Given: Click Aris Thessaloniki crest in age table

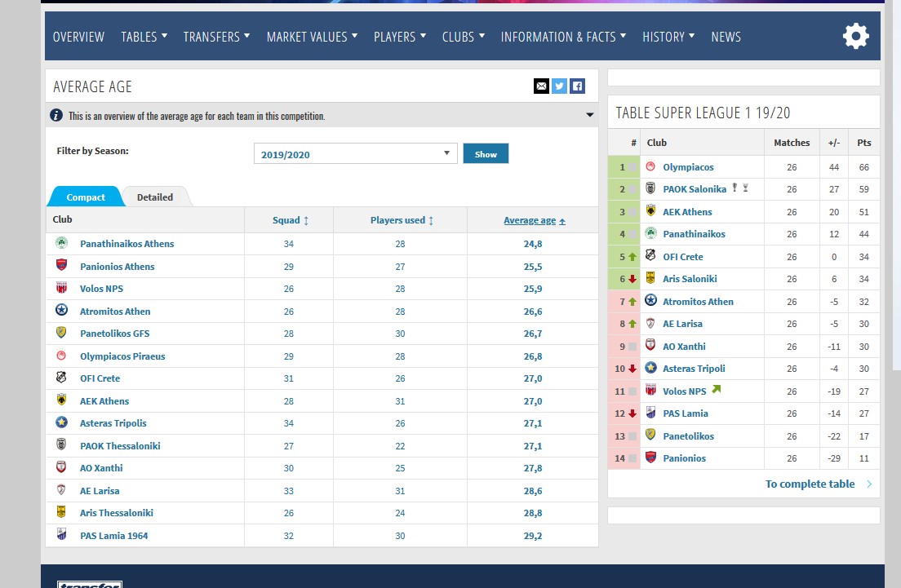Looking at the screenshot, I should point(61,512).
